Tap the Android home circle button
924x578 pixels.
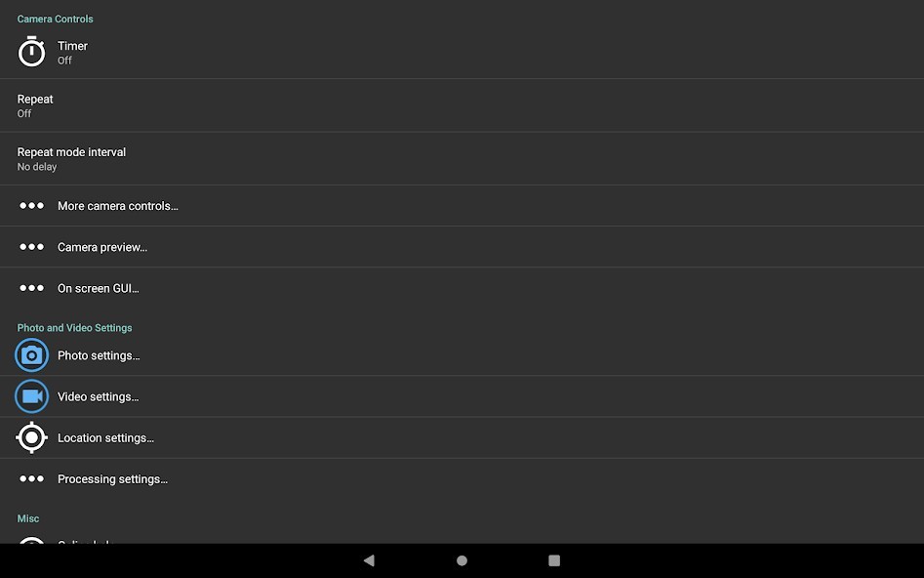tap(462, 560)
